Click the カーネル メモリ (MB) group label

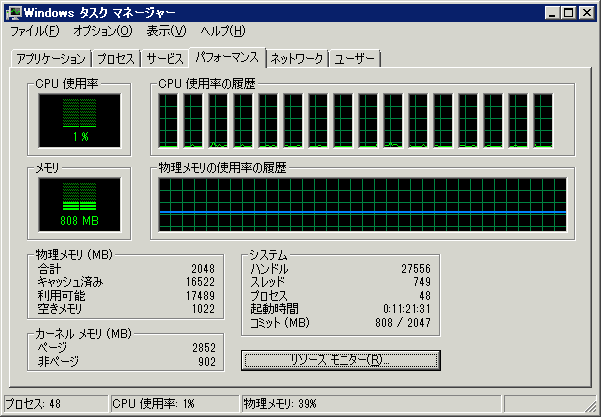click(83, 333)
